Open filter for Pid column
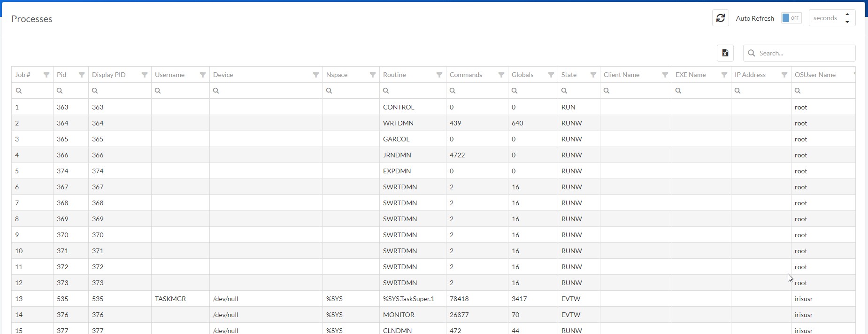This screenshot has height=334, width=868. click(x=82, y=75)
